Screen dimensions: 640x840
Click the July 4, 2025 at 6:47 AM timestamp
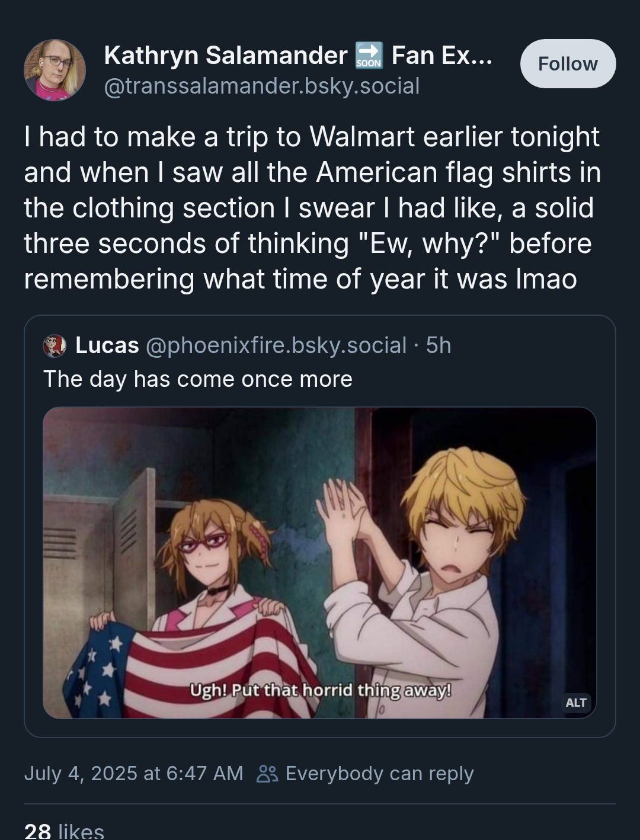(x=133, y=774)
